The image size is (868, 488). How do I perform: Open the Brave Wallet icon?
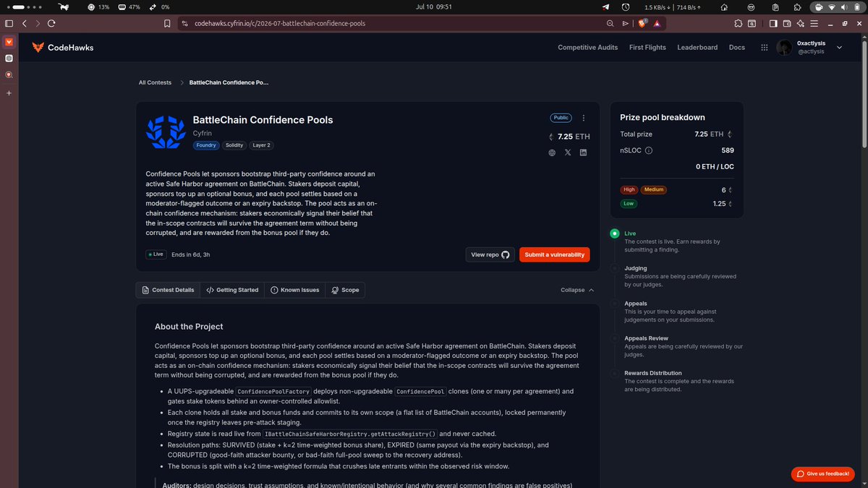click(786, 23)
